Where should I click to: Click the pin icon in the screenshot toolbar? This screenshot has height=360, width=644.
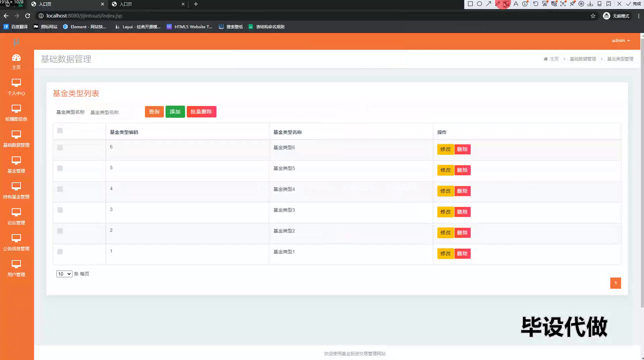[x=572, y=4]
